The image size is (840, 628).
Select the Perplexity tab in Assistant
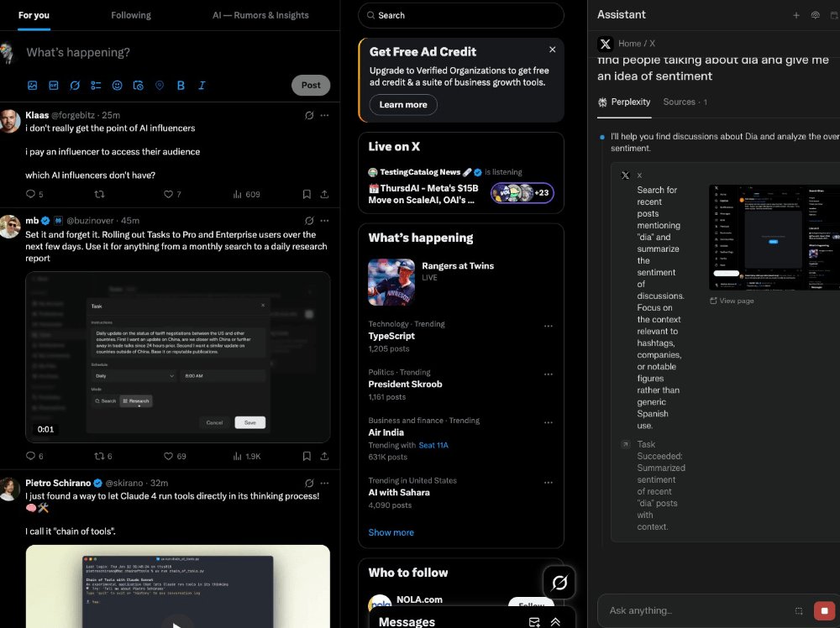[x=624, y=102]
